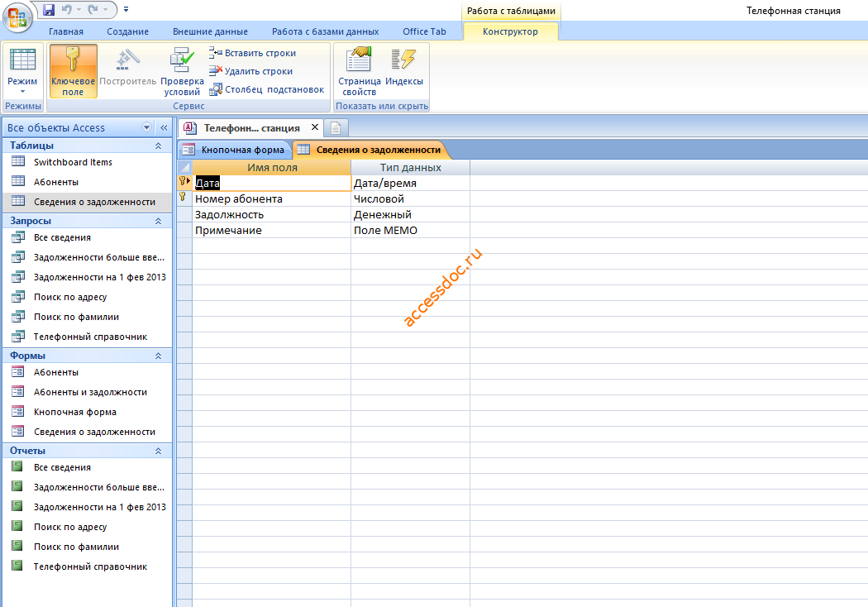The height and width of the screenshot is (607, 868).
Task: Click Удалить строки to delete rows
Action: [x=250, y=71]
